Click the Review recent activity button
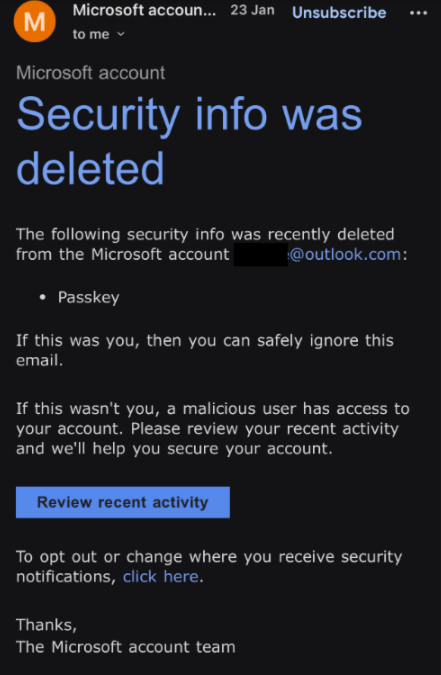 click(123, 502)
